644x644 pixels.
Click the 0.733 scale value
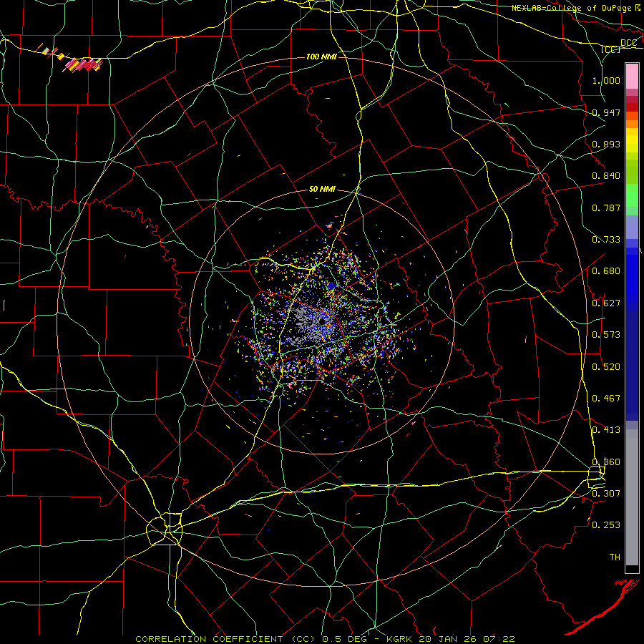(606, 240)
